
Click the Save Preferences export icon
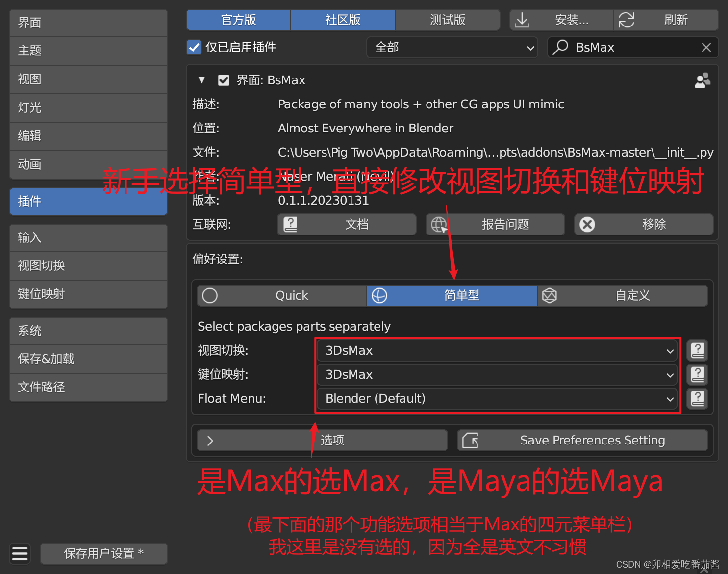[471, 441]
